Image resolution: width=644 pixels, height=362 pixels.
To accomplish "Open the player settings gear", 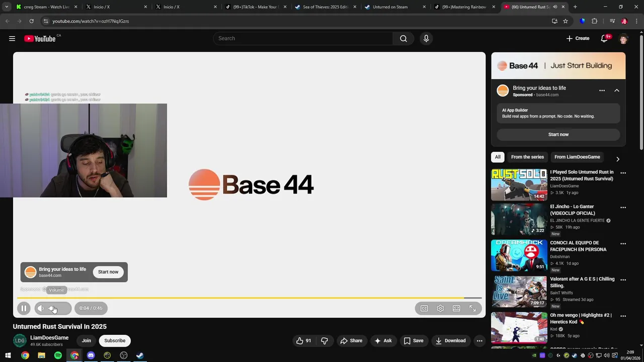I will [440, 308].
